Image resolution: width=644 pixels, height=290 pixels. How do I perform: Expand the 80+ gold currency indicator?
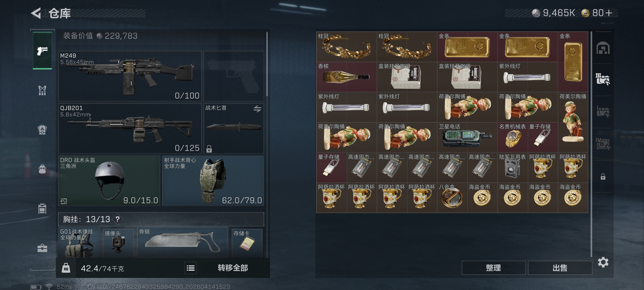597,13
